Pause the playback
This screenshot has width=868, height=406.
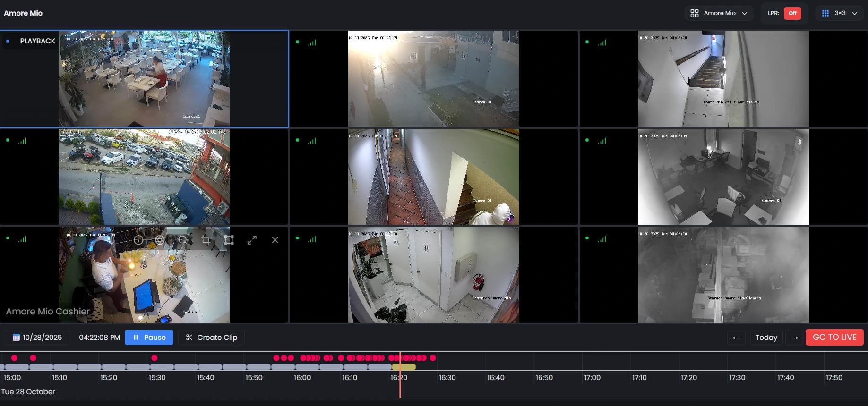coord(149,338)
